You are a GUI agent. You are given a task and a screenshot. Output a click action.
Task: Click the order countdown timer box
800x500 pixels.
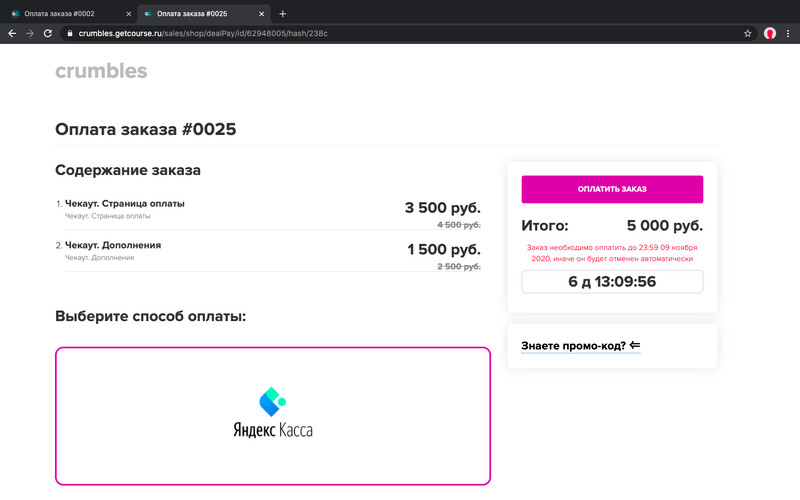612,281
